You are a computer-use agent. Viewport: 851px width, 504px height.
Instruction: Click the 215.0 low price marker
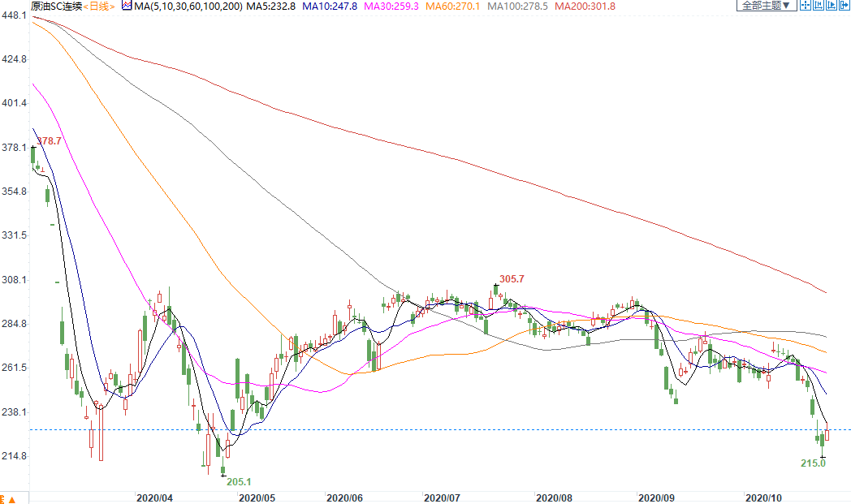point(813,463)
